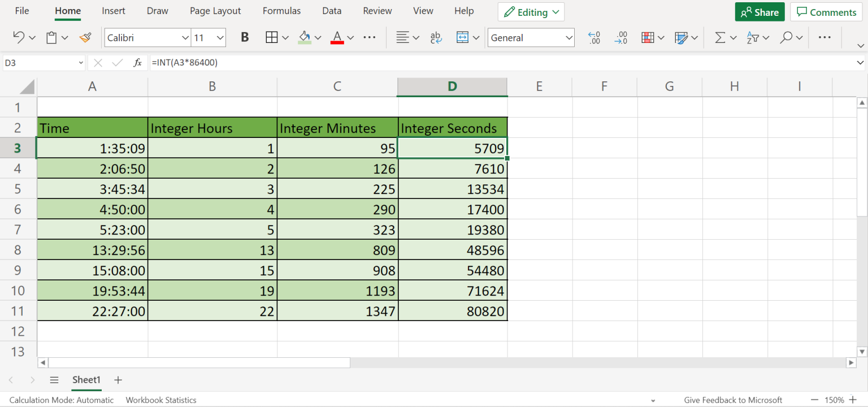Open the Review menu

[377, 11]
